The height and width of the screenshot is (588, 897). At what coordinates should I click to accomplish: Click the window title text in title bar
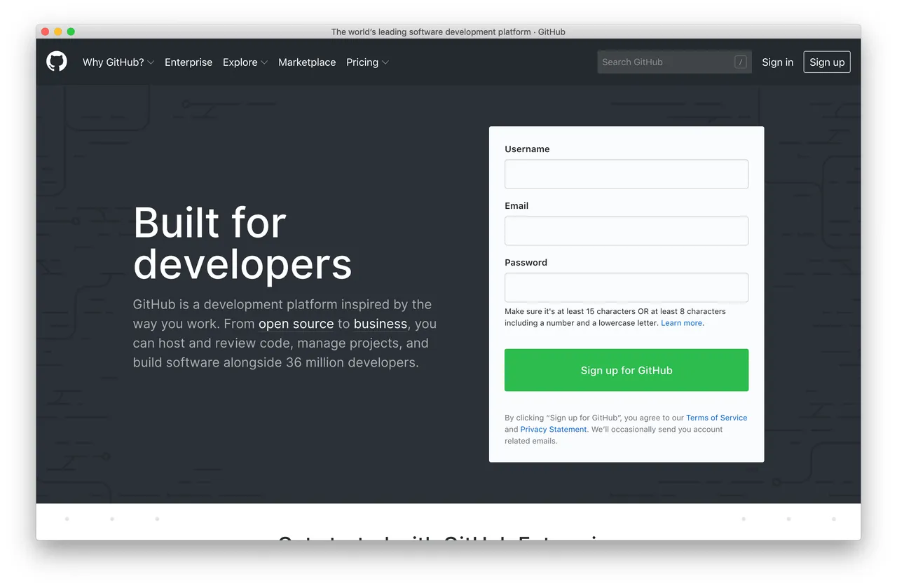point(448,32)
